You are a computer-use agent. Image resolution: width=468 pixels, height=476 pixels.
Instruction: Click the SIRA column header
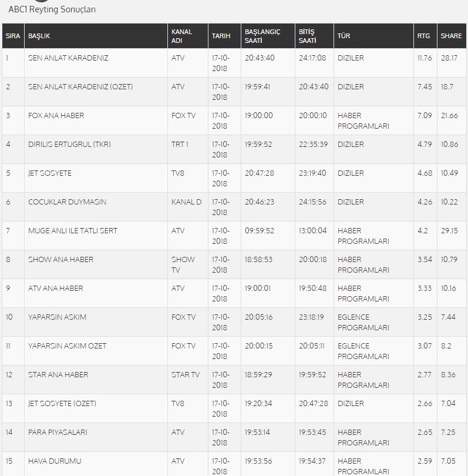pos(13,36)
